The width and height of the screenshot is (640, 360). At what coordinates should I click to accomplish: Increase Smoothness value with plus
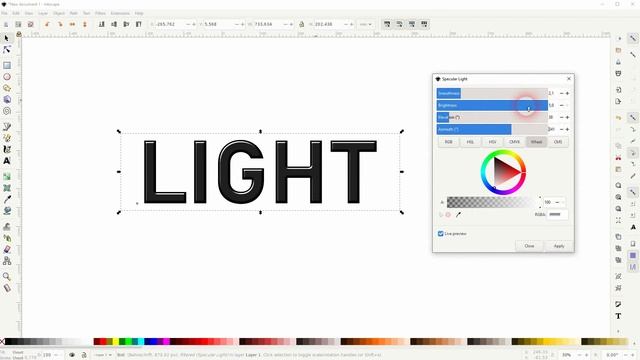(567, 93)
